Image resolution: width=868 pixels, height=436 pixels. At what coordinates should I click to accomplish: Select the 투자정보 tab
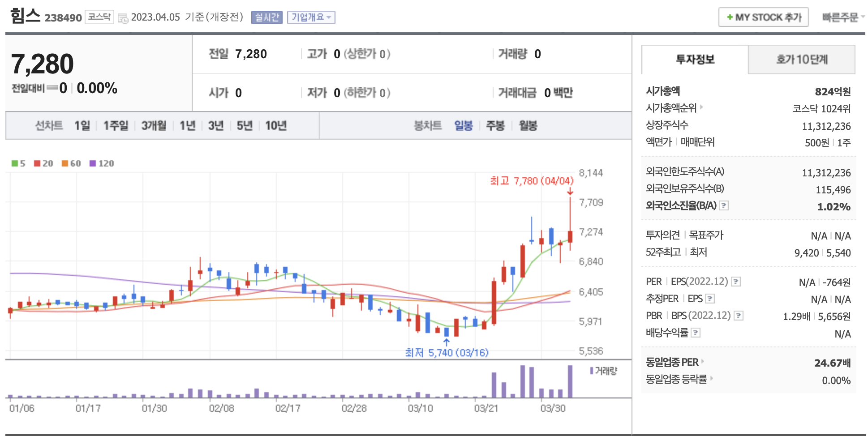[695, 60]
